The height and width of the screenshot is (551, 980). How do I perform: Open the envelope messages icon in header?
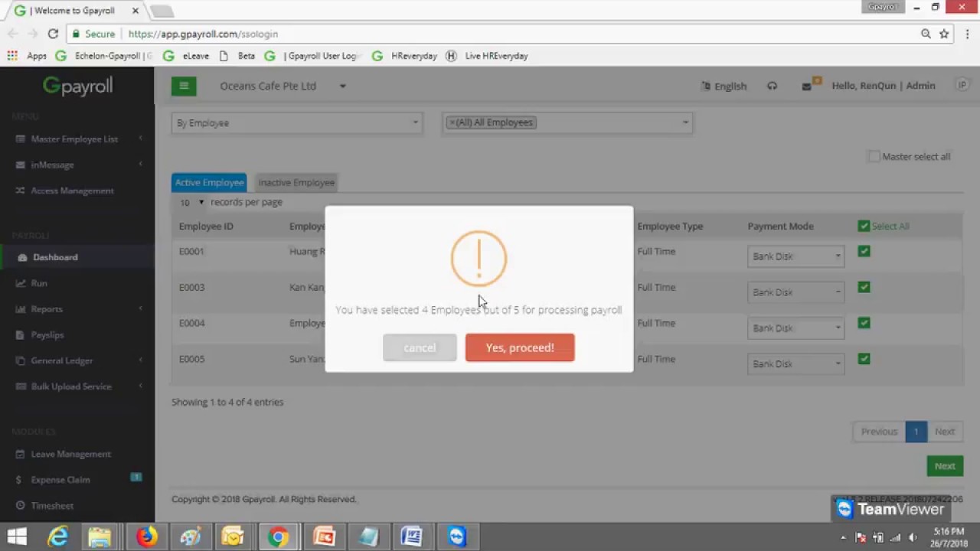click(807, 86)
